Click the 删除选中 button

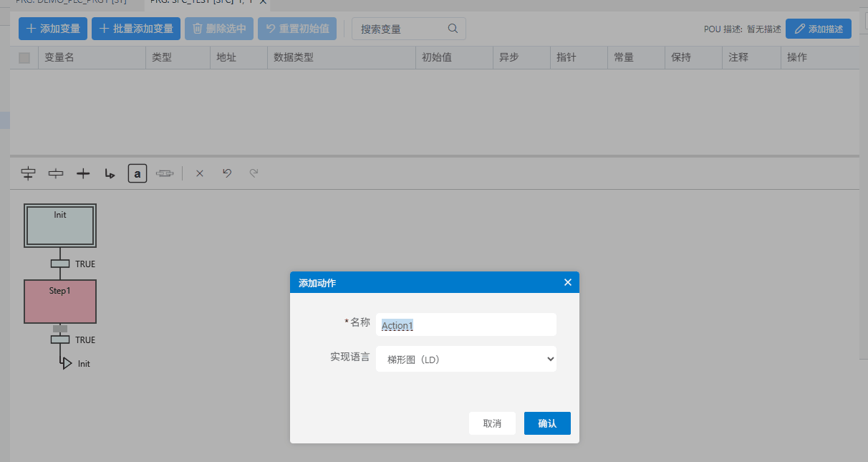pyautogui.click(x=219, y=29)
